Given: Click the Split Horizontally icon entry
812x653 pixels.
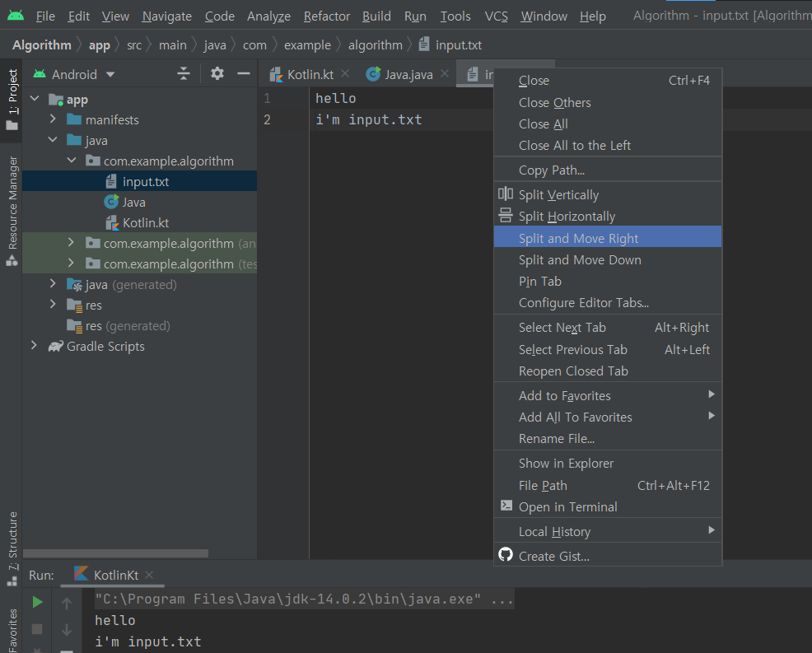Looking at the screenshot, I should [608, 216].
